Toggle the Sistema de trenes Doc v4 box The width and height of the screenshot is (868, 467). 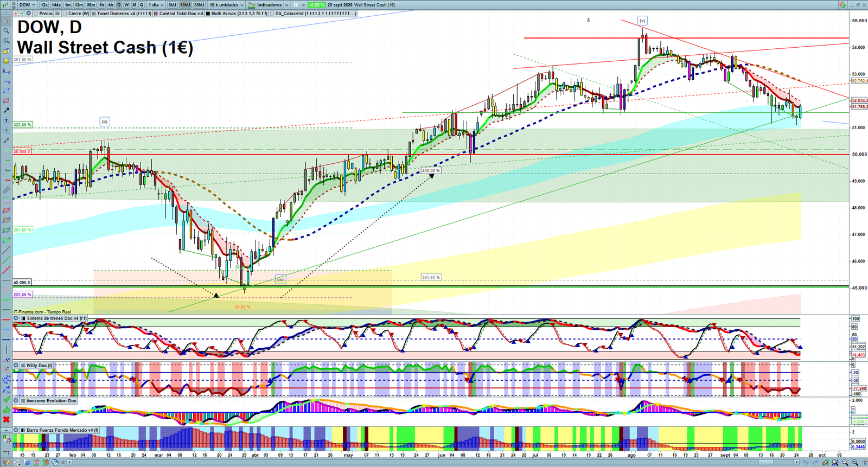(x=23, y=318)
